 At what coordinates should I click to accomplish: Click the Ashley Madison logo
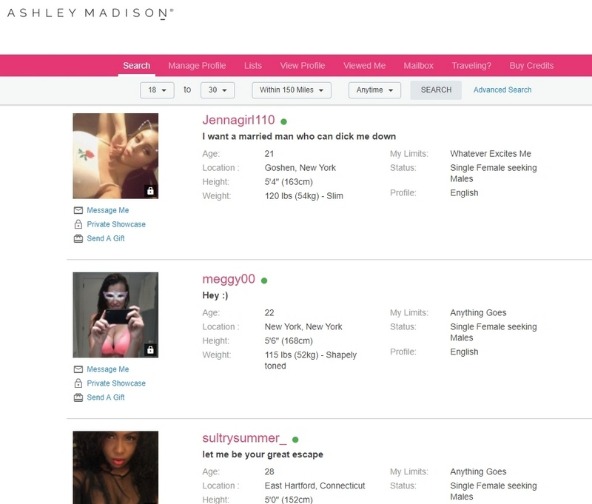90,13
